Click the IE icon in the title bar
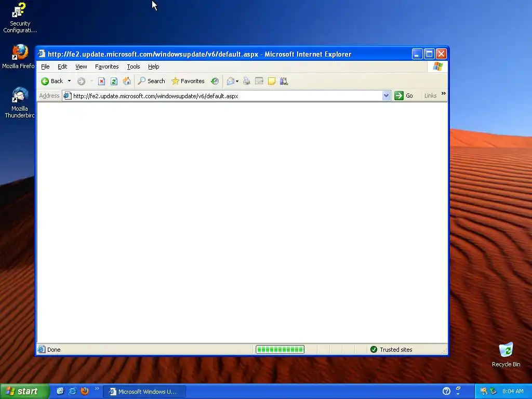The width and height of the screenshot is (532, 399). coord(42,54)
